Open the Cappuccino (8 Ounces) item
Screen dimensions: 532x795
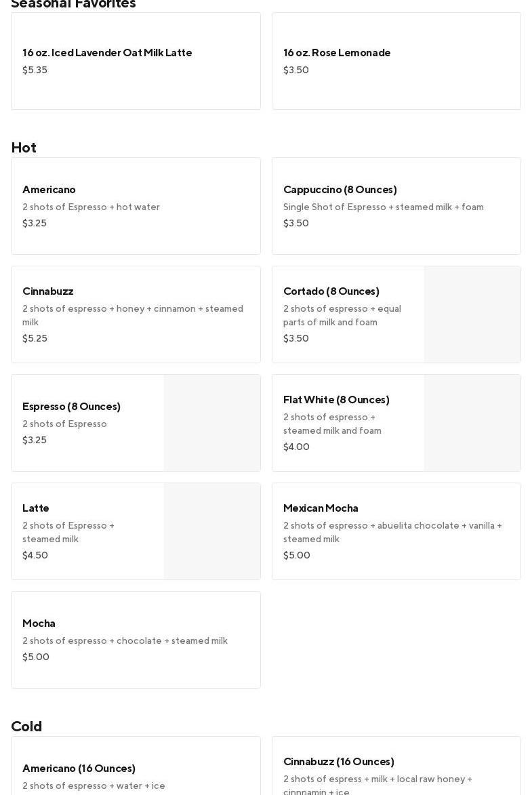click(396, 206)
